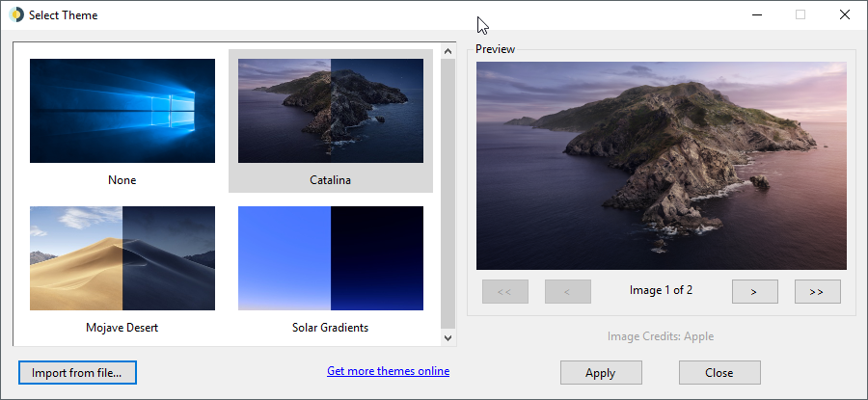Select the None theme thumbnail
This screenshot has height=400, width=868.
coord(122,111)
